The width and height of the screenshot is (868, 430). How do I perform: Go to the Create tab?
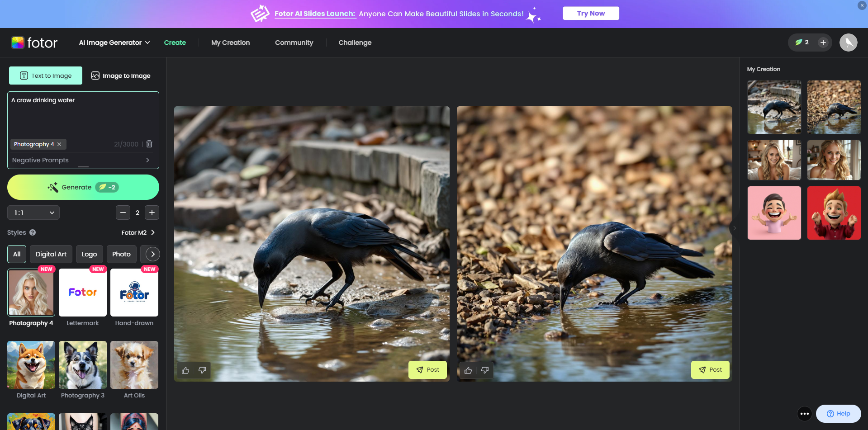pyautogui.click(x=175, y=43)
